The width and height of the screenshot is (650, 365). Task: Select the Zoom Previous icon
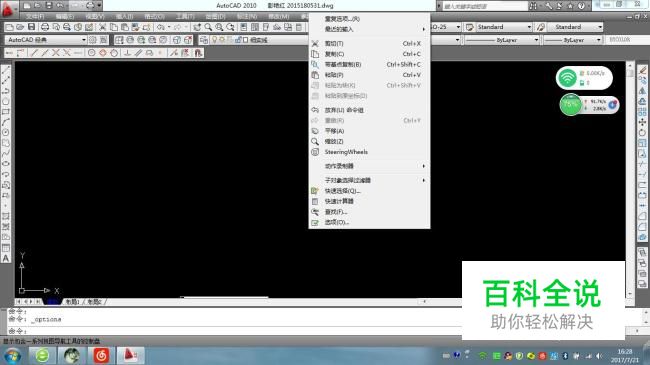point(230,27)
